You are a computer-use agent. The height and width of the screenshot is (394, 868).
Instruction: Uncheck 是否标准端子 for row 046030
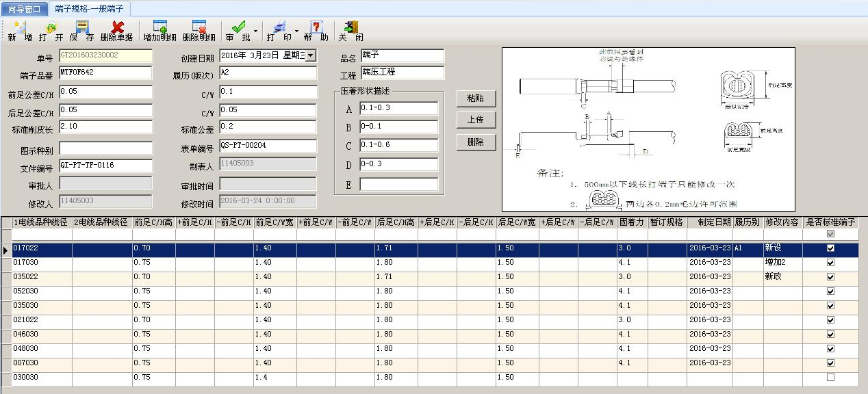pos(830,334)
